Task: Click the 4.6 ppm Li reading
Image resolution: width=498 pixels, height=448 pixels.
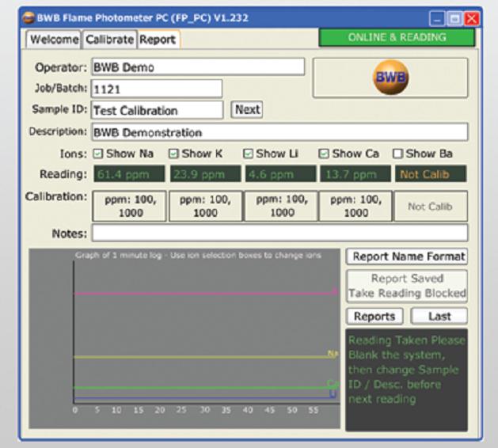Action: [281, 174]
